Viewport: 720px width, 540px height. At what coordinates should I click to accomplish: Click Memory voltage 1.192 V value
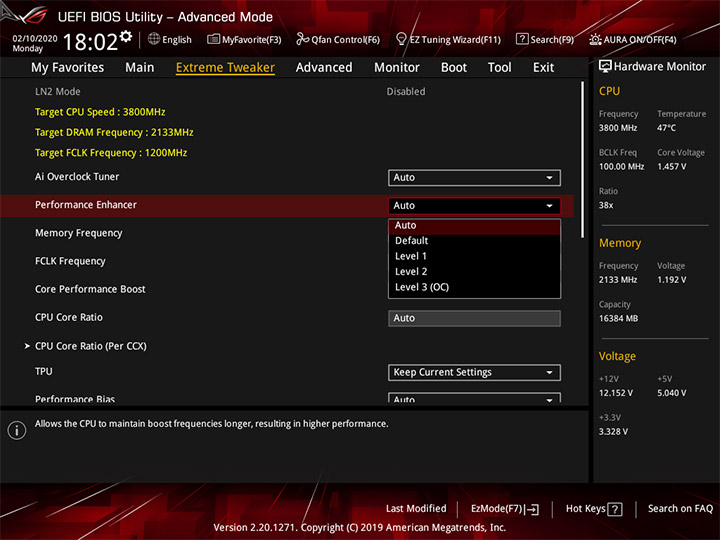pos(671,280)
